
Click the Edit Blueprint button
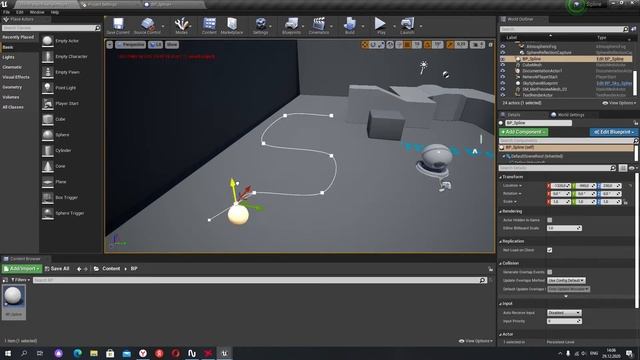pyautogui.click(x=613, y=132)
